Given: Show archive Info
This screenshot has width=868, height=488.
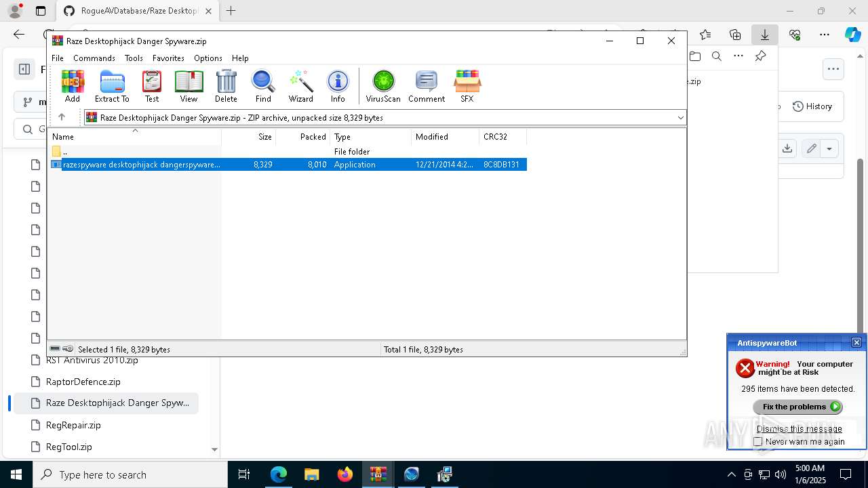Looking at the screenshot, I should tap(338, 86).
